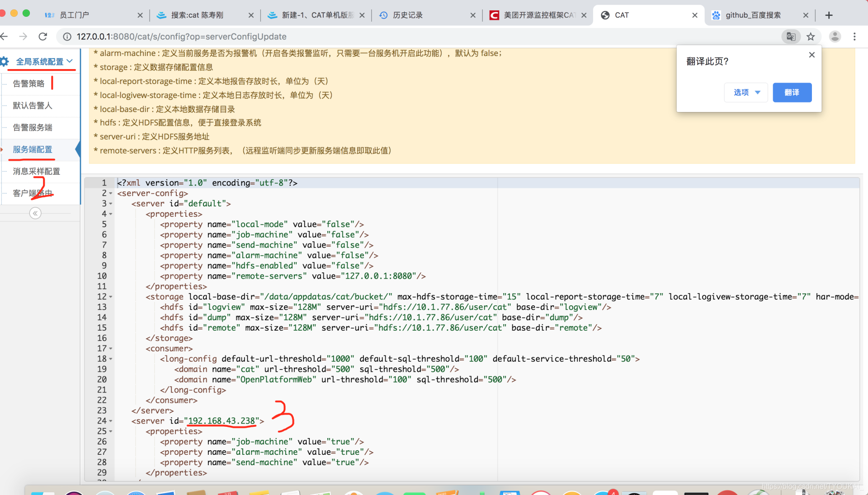Screen dimensions: 868x495
Task: Fold the server-config element at line 2
Action: pyautogui.click(x=111, y=193)
